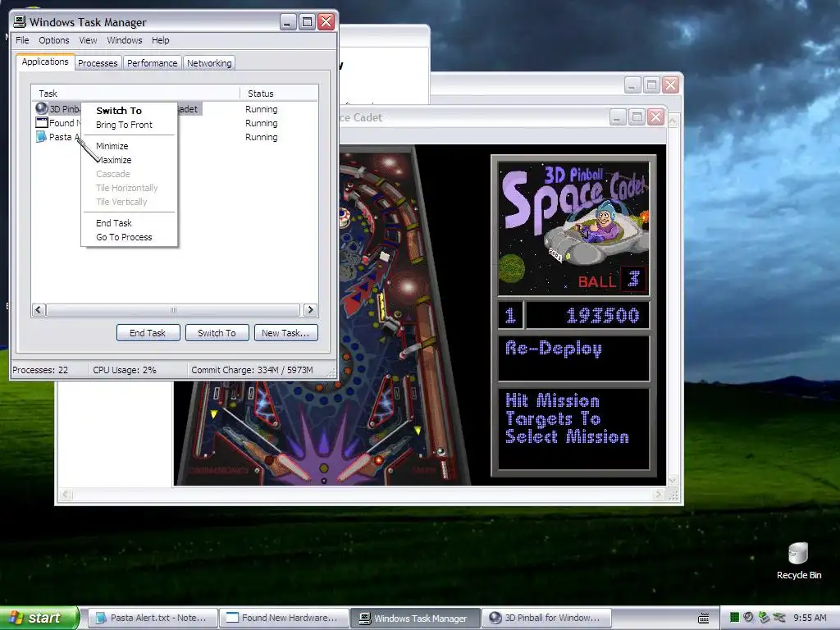Switch to the Processes tab
840x630 pixels.
(x=98, y=62)
